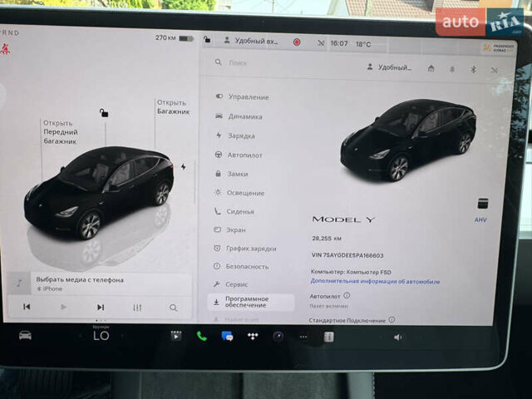Tap the Выбрать медиа с телефона card
Screen dimensions: 532x399
point(100,283)
